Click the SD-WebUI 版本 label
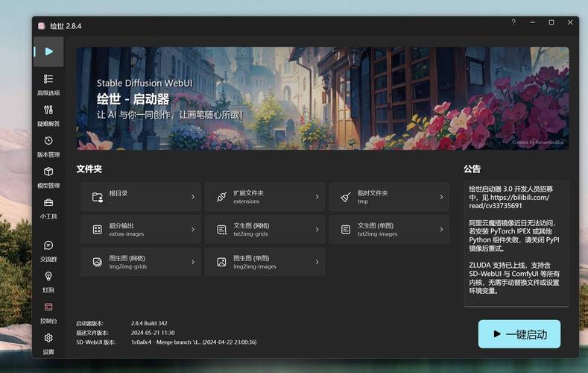The image size is (588, 373). coord(95,342)
